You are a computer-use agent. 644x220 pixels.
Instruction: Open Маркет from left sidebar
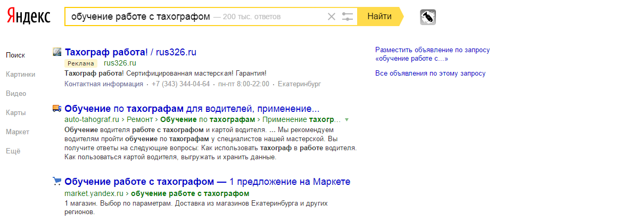click(18, 132)
